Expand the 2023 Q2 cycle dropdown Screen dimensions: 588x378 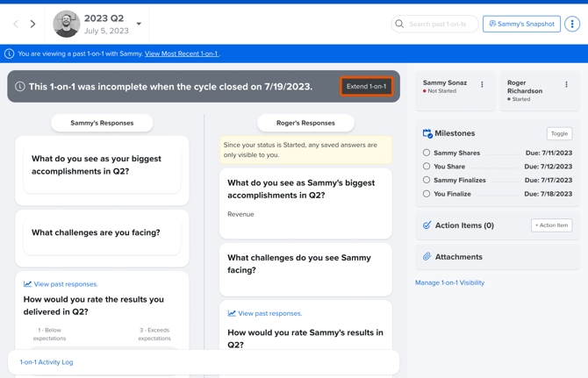coord(139,25)
